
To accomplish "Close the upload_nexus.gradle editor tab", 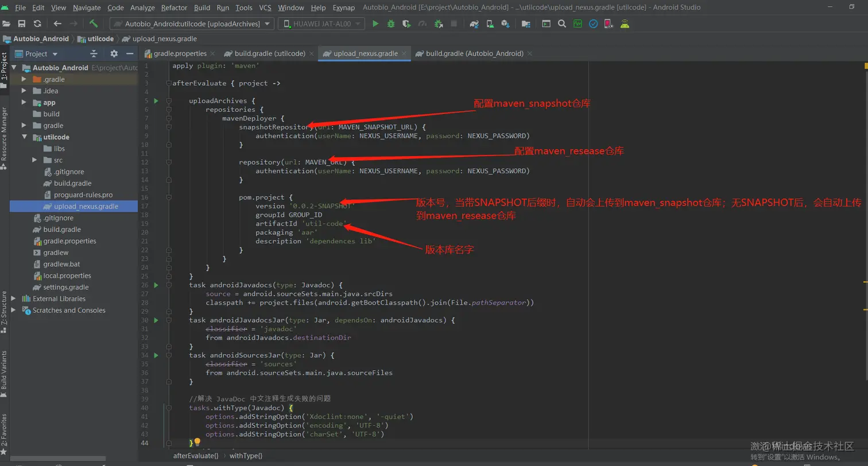I will click(404, 53).
